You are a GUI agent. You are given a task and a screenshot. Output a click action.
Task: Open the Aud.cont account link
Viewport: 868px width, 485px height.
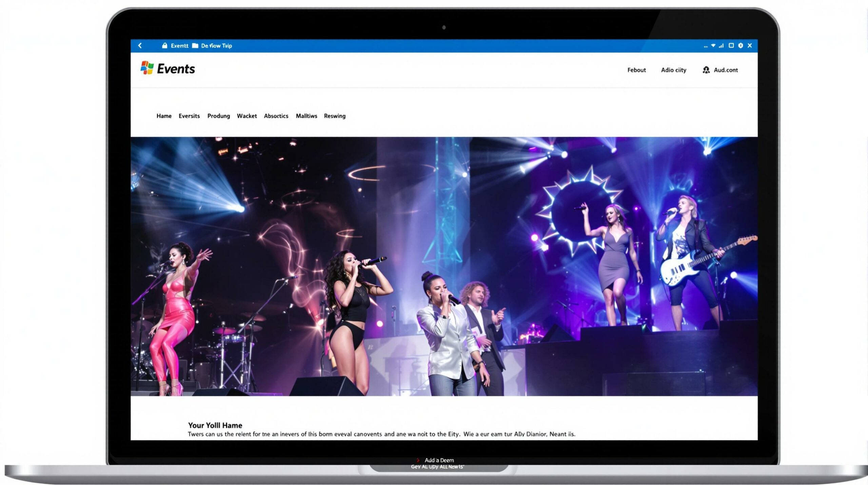726,70
